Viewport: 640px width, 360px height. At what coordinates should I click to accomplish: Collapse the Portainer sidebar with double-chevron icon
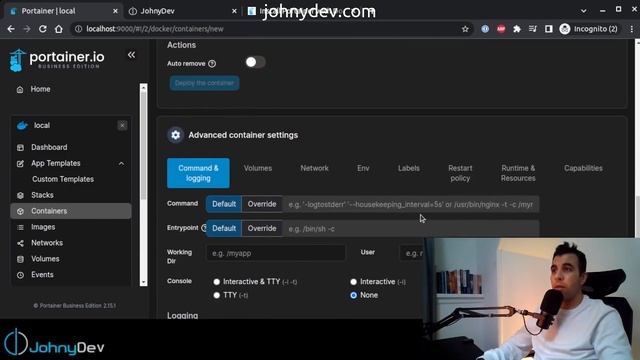[x=131, y=55]
